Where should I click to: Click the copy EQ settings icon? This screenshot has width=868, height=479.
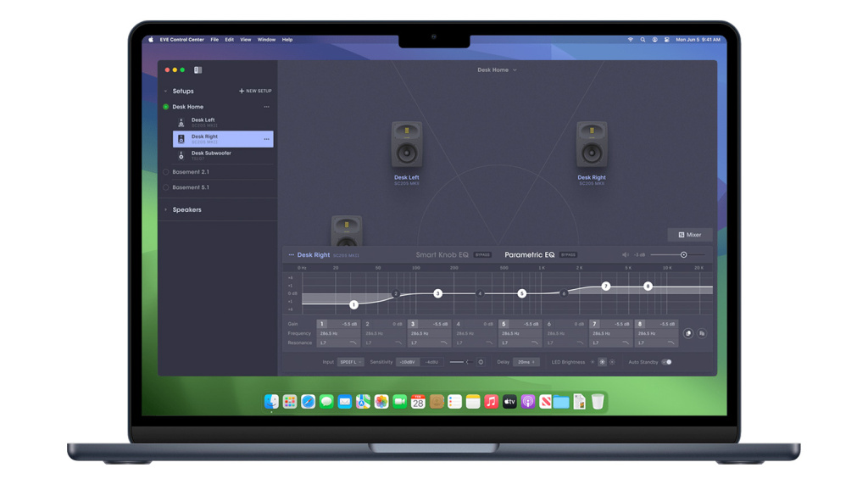click(x=688, y=333)
